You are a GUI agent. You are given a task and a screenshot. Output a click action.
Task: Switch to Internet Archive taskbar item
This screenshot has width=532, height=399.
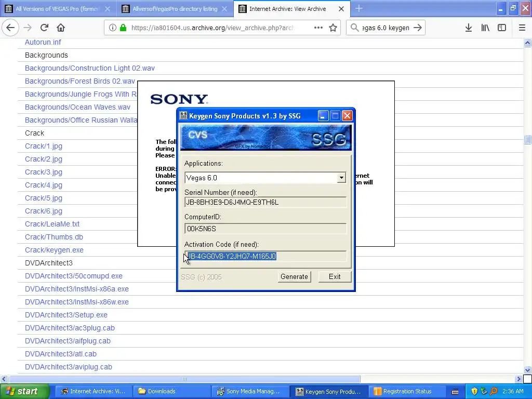pos(93,392)
